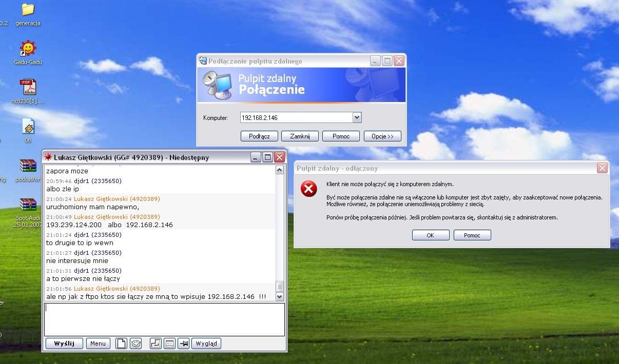Click the red error icon in disconnected dialog

[308, 189]
